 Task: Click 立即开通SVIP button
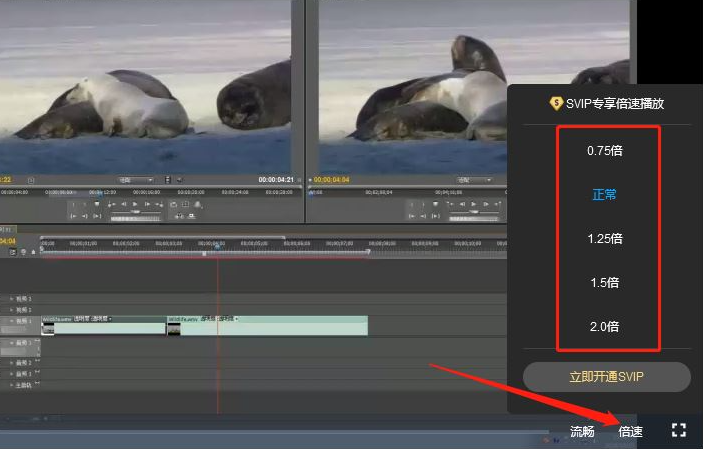607,376
